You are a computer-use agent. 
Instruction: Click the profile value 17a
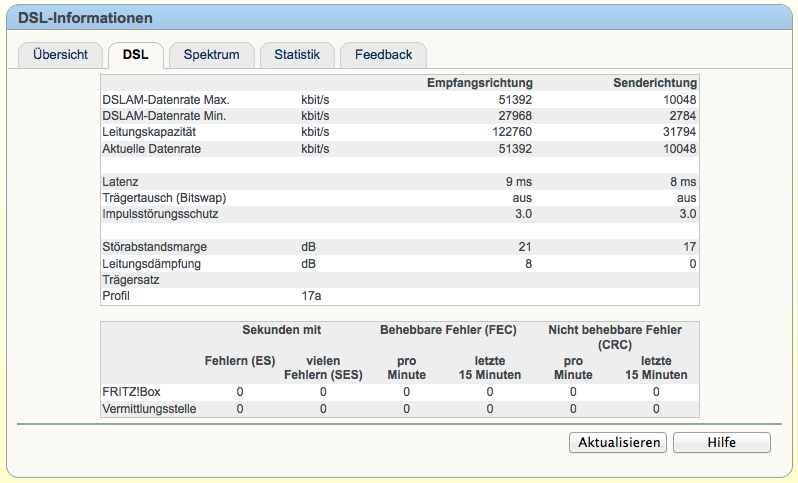(311, 296)
